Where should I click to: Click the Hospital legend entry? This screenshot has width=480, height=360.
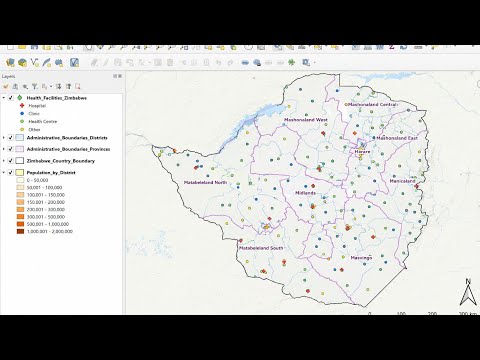point(37,106)
